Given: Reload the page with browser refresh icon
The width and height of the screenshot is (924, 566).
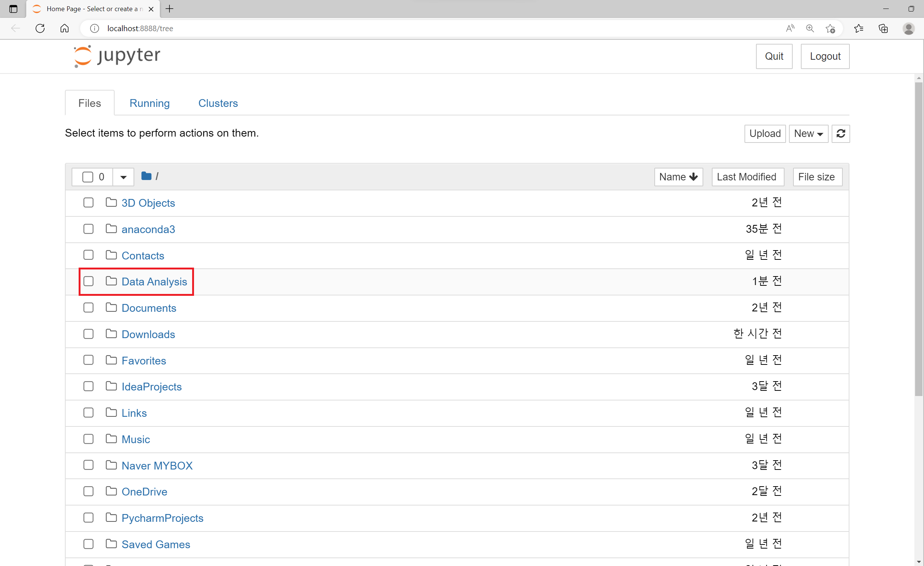Looking at the screenshot, I should point(40,29).
